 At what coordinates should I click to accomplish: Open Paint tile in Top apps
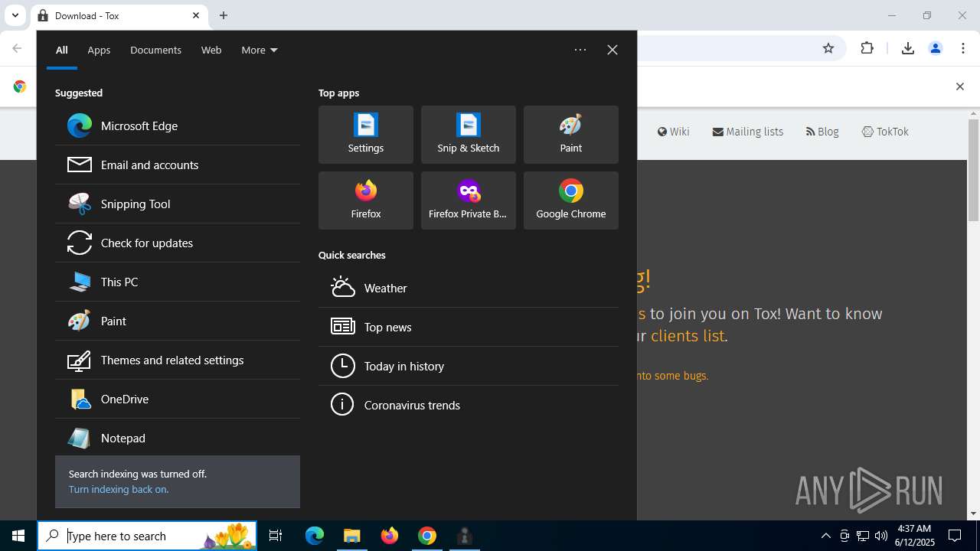pos(571,135)
